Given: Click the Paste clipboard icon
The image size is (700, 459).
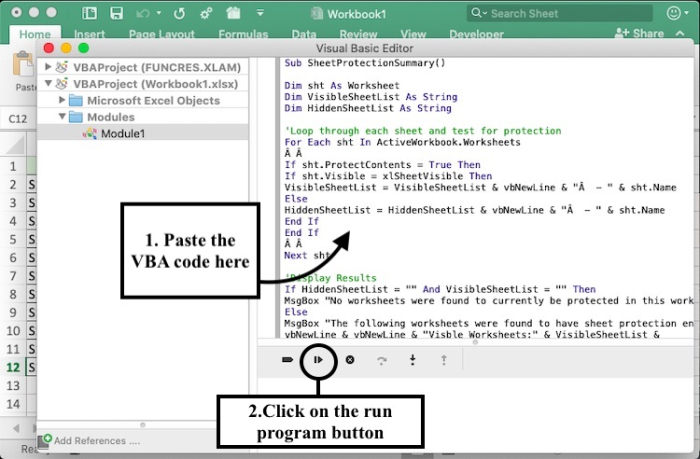Looking at the screenshot, I should (x=23, y=65).
